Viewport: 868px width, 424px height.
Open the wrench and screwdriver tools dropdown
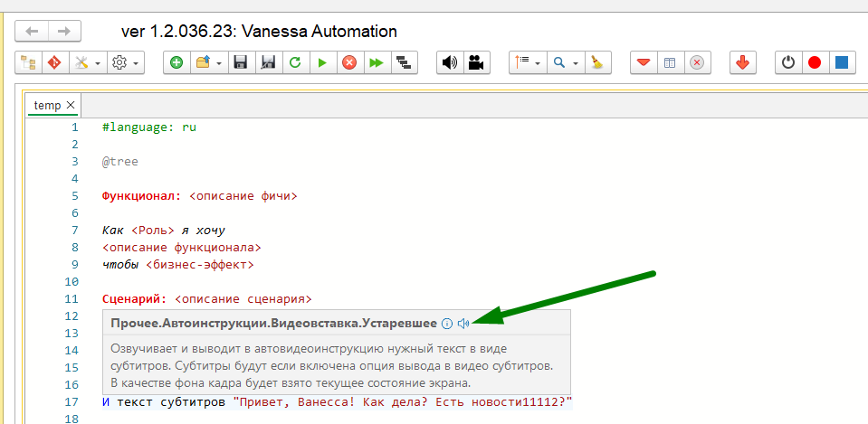coord(88,62)
